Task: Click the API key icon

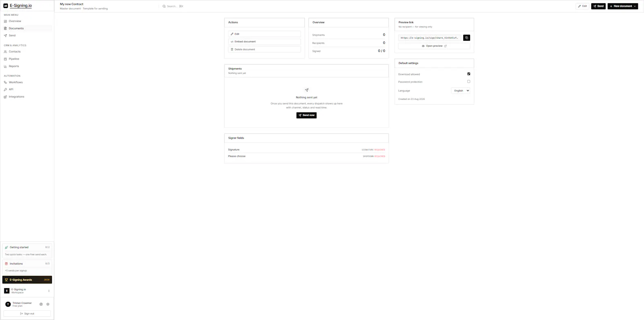Action: point(5,89)
